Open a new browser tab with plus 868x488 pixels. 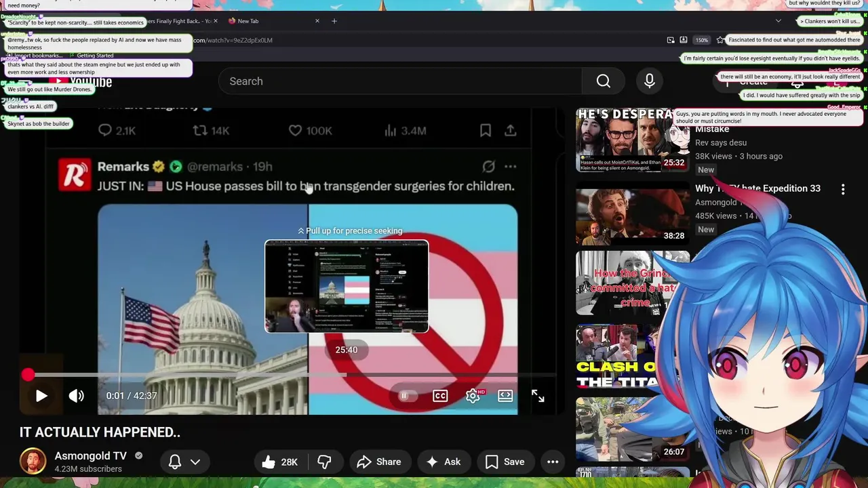(334, 21)
